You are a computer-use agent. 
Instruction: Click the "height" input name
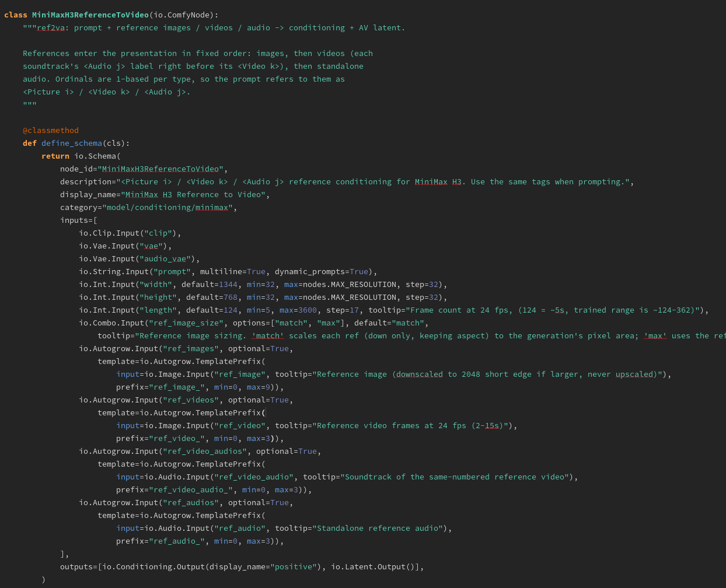(x=158, y=297)
